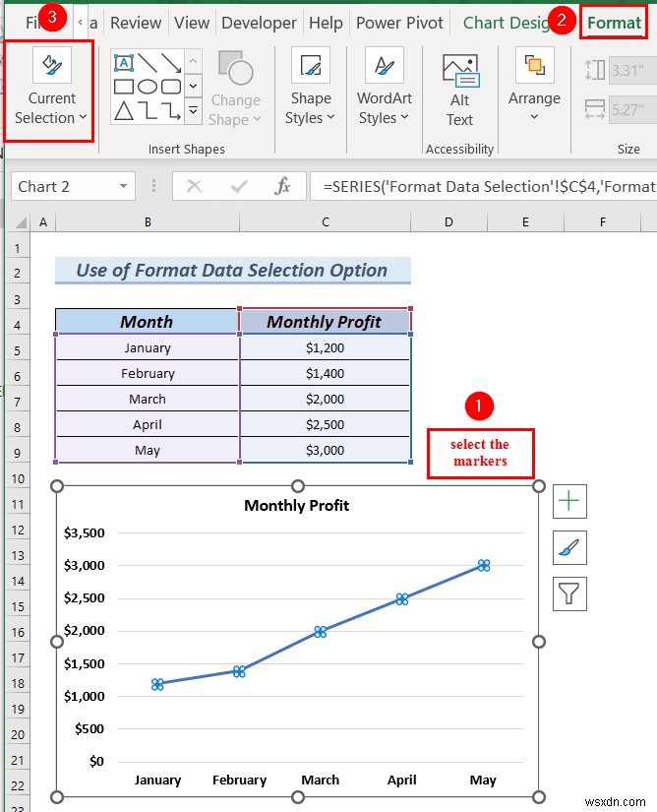
Task: Select the elbow arrow connector shape
Action: click(x=171, y=110)
